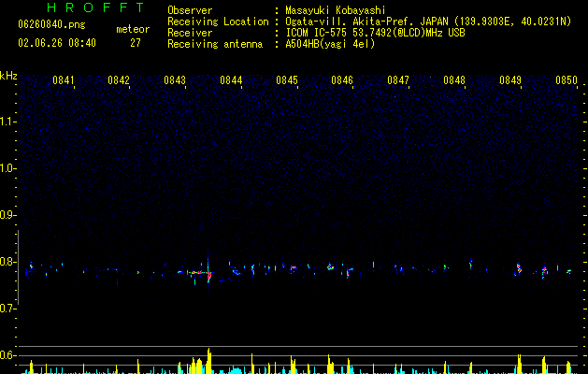
Task: Select ICOM IC-575 receiver details
Action: [x=376, y=33]
